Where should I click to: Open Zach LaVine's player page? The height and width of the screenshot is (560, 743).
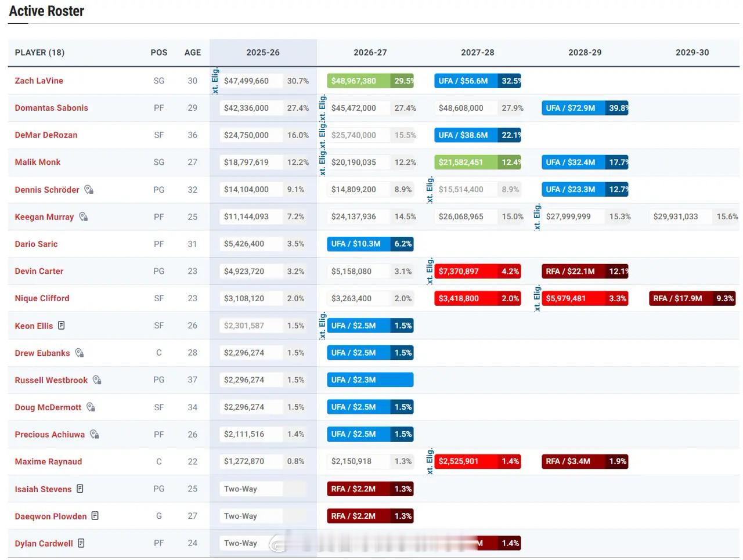39,81
